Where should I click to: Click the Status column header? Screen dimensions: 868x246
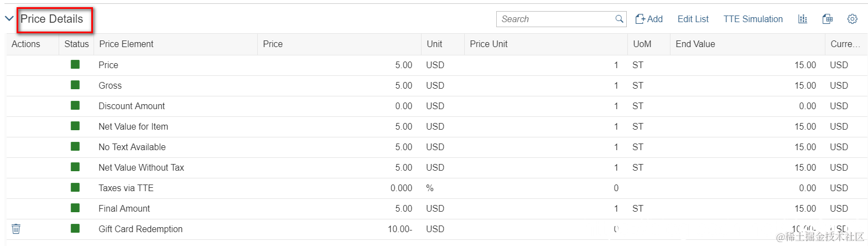tap(76, 44)
